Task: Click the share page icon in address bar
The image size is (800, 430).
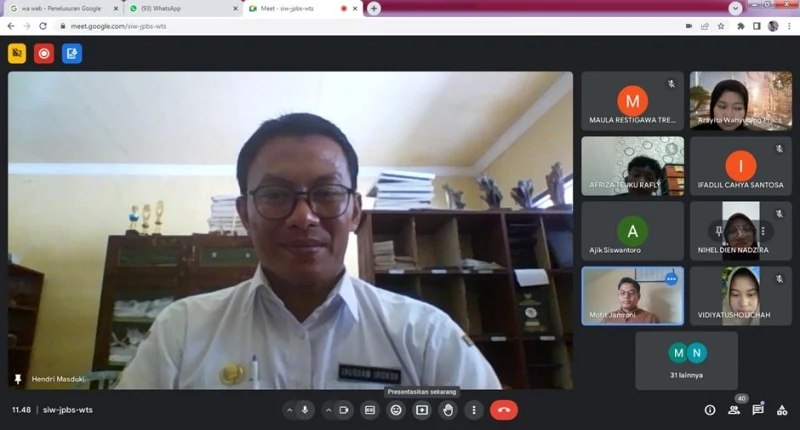Action: (x=705, y=26)
